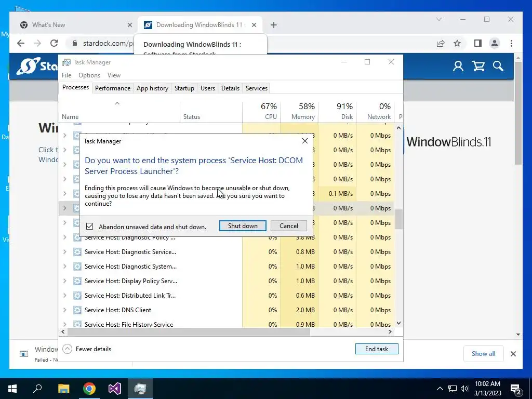The width and height of the screenshot is (532, 399).
Task: Click gear icon of Display Policy process
Action: 77,281
